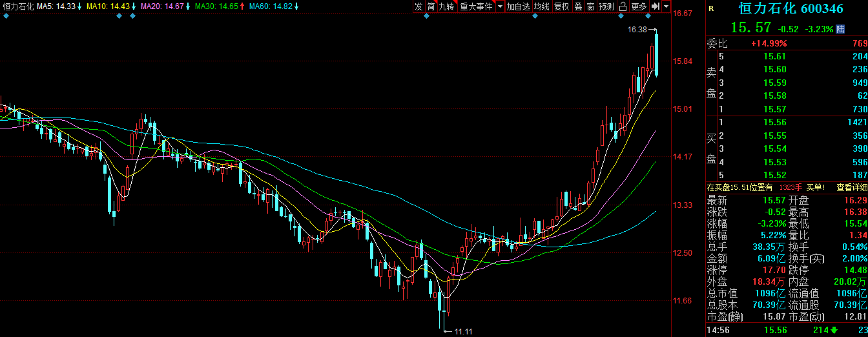Toggle the 九转 indicator
The image size is (868, 337).
click(x=446, y=6)
